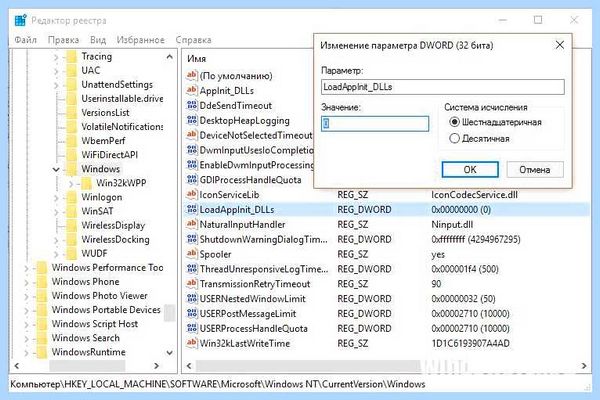The height and width of the screenshot is (400, 600).
Task: Click the DWORD icon beside ShutdownWarningDialogTimeout
Action: click(x=191, y=239)
